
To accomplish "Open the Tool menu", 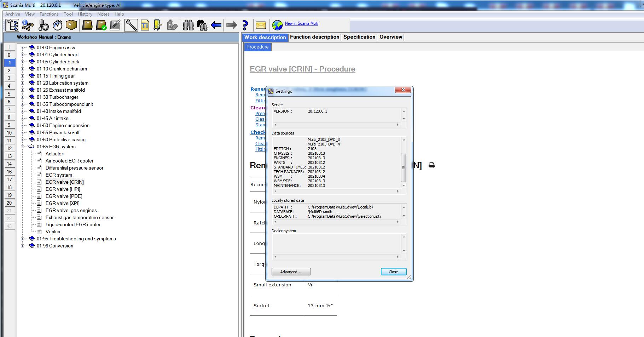I will (68, 14).
